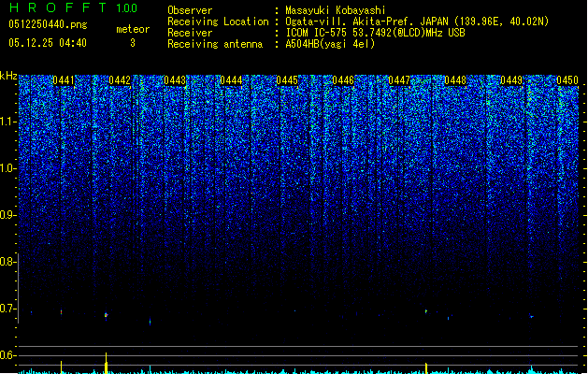
Task: Click the 0450 time marker
Action: click(567, 80)
